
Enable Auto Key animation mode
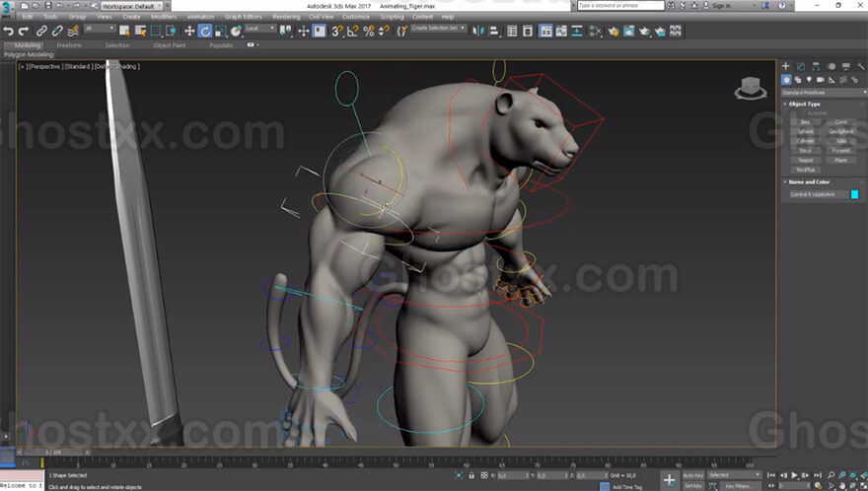692,475
